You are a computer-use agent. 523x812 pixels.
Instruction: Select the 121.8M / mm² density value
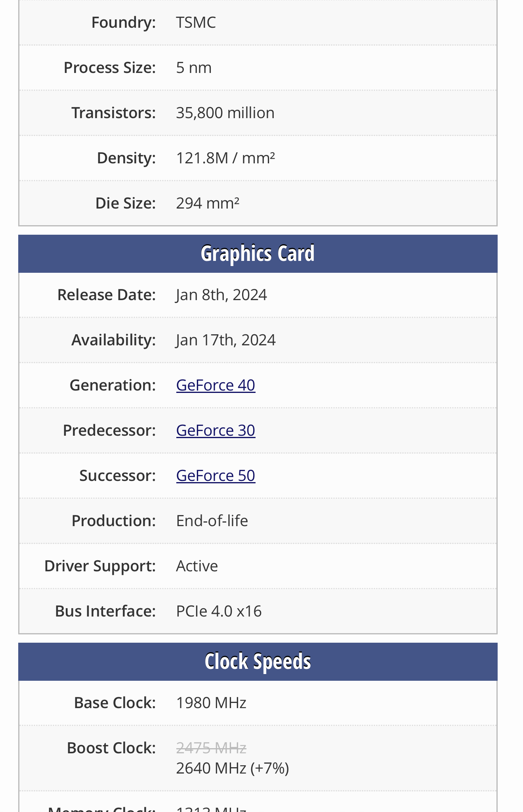coord(225,158)
